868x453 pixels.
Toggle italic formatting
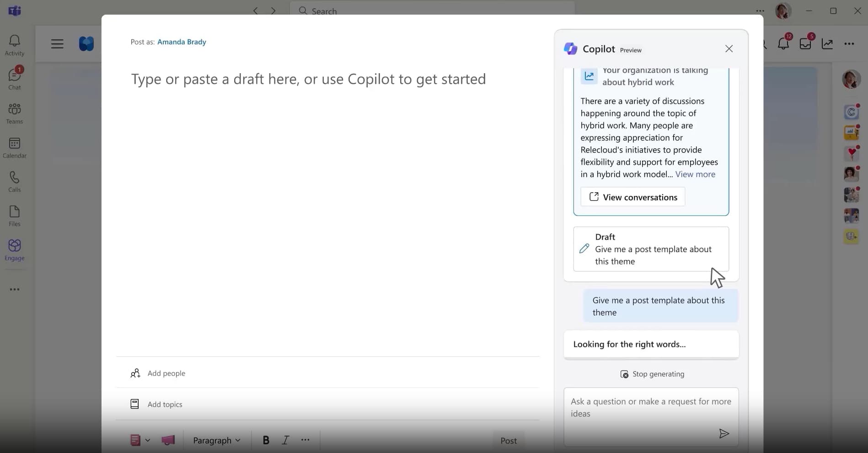click(x=285, y=440)
